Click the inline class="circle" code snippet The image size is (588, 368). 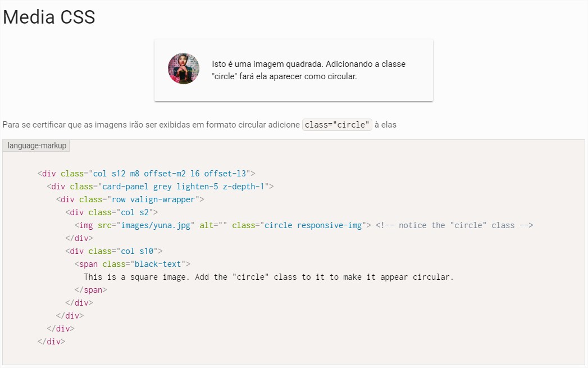(337, 125)
